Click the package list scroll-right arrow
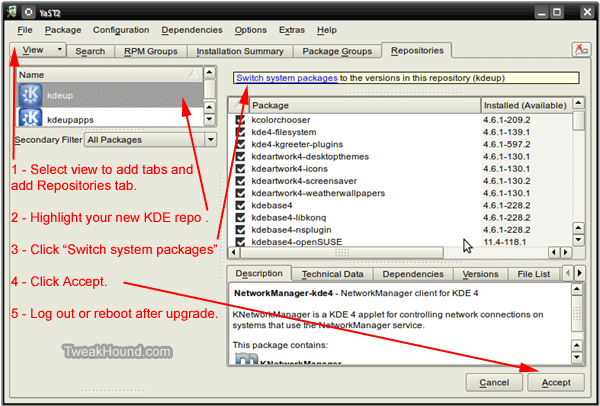600x406 pixels. [566, 253]
